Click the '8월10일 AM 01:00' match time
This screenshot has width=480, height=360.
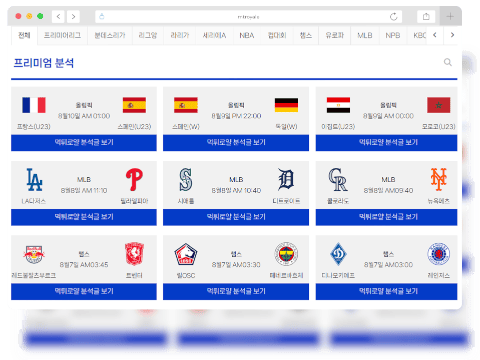84,116
